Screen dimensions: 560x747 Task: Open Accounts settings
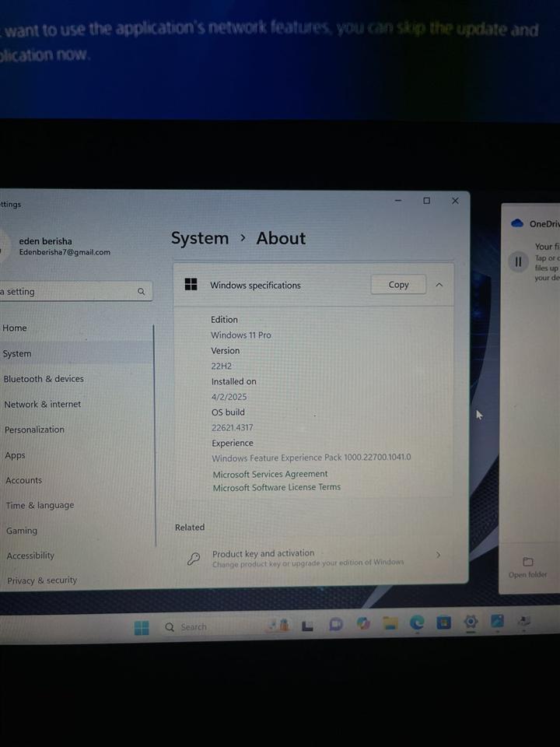(76, 480)
